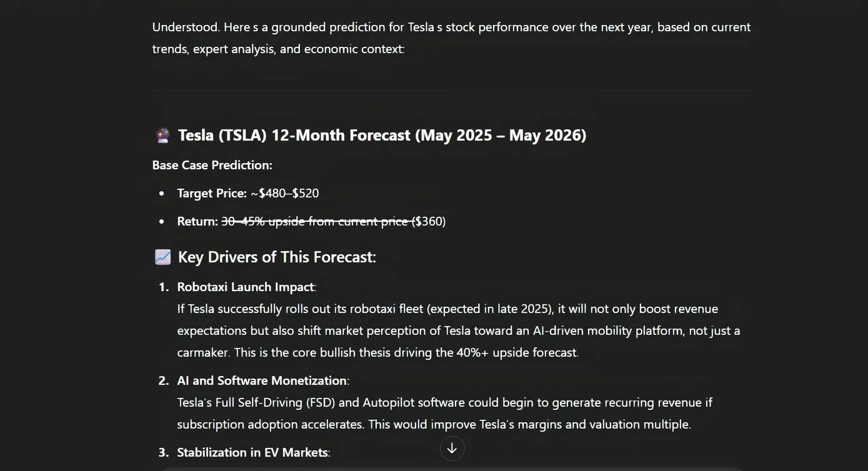
Task: Click the Base Case Prediction label
Action: (x=212, y=166)
